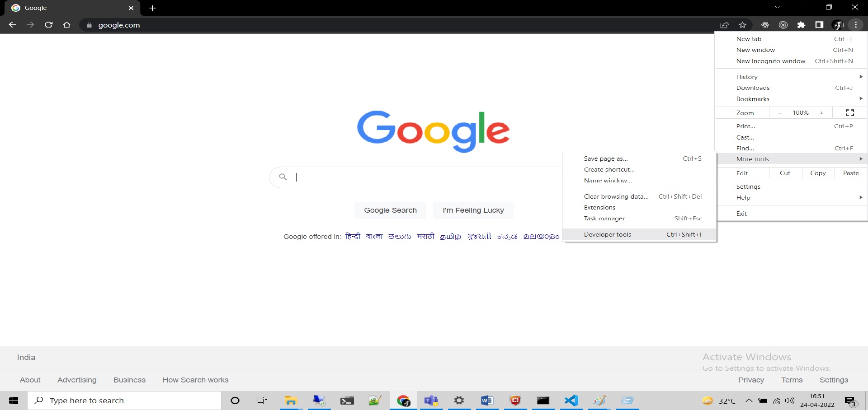
Task: Open the Windows Start menu
Action: click(14, 401)
